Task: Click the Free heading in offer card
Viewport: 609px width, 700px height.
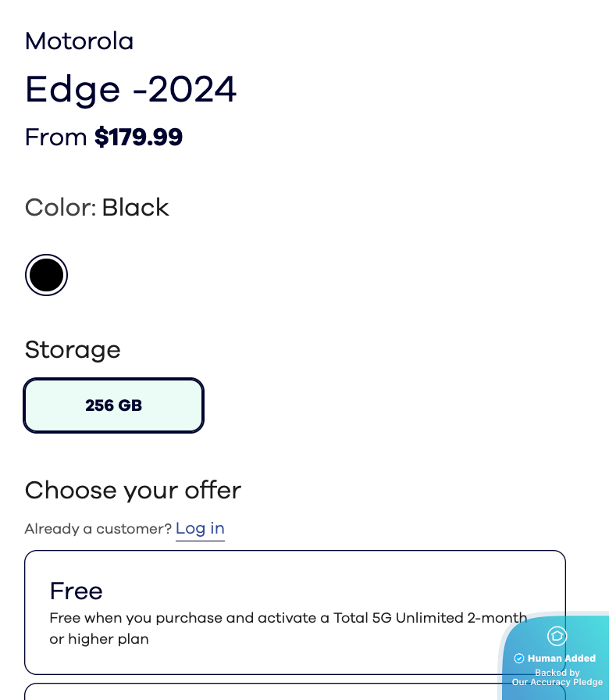Action: 76,591
